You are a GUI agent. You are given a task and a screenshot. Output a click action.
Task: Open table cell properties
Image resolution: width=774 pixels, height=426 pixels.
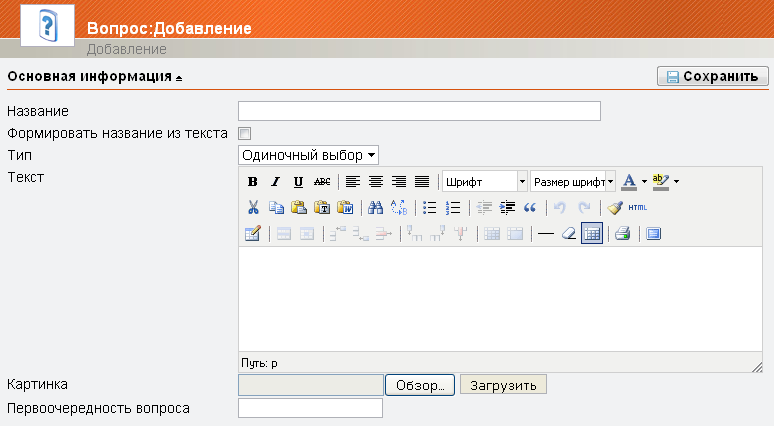click(x=307, y=233)
